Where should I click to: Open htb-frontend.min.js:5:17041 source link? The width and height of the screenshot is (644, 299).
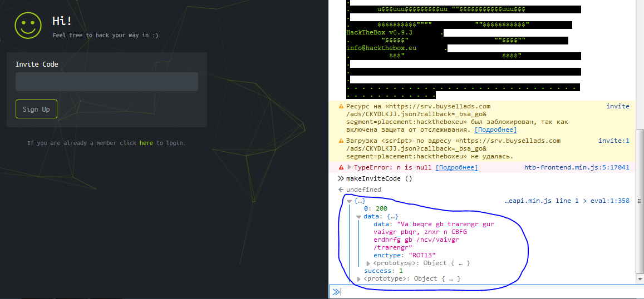[576, 167]
